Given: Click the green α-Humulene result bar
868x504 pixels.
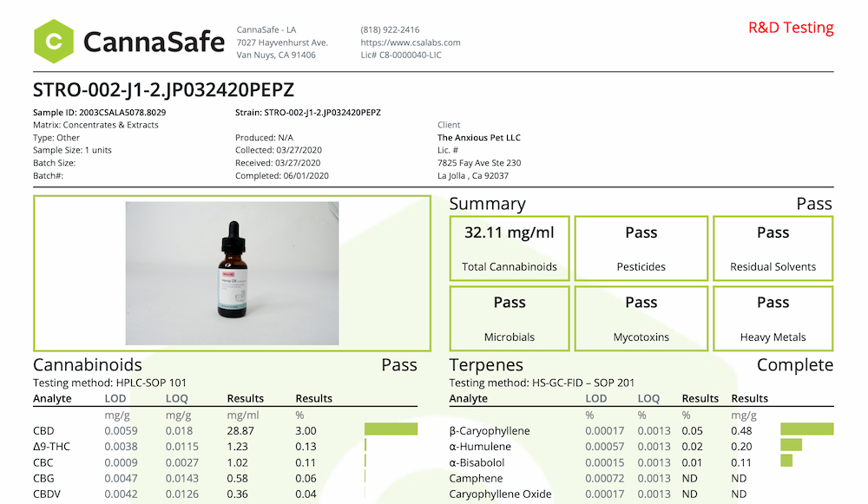Looking at the screenshot, I should (x=791, y=445).
